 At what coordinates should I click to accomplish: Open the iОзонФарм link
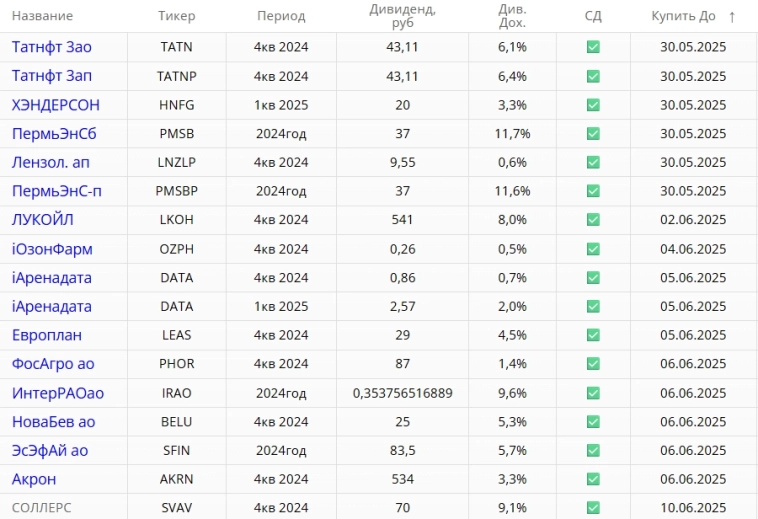point(52,249)
